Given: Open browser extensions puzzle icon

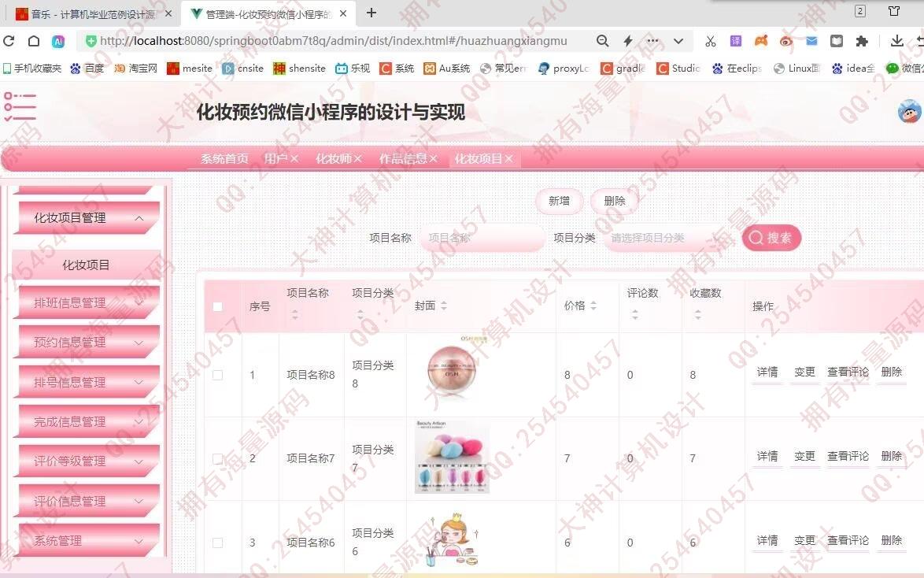Looking at the screenshot, I should [862, 41].
